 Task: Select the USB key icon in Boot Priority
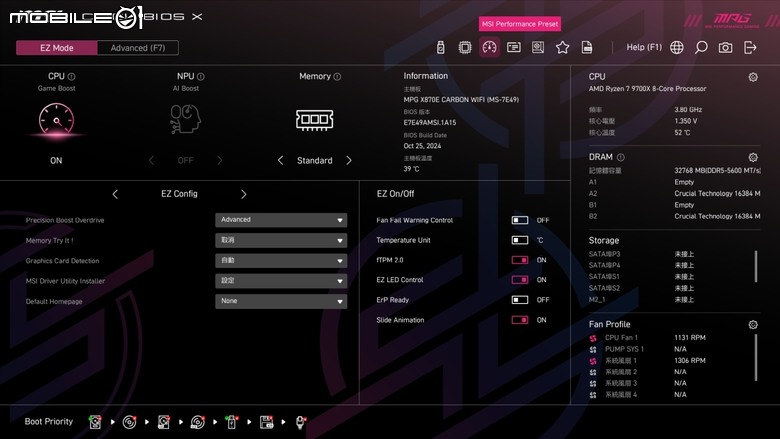231,422
